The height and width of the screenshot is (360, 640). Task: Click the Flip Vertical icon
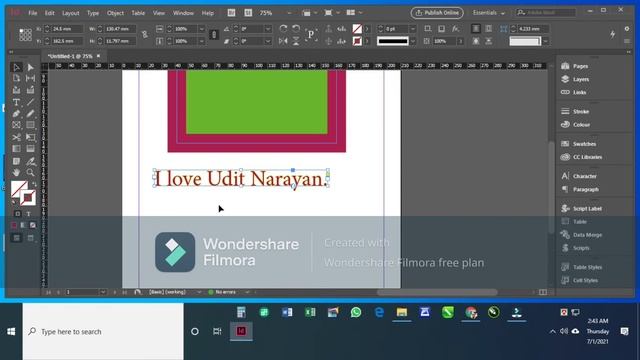pos(296,41)
